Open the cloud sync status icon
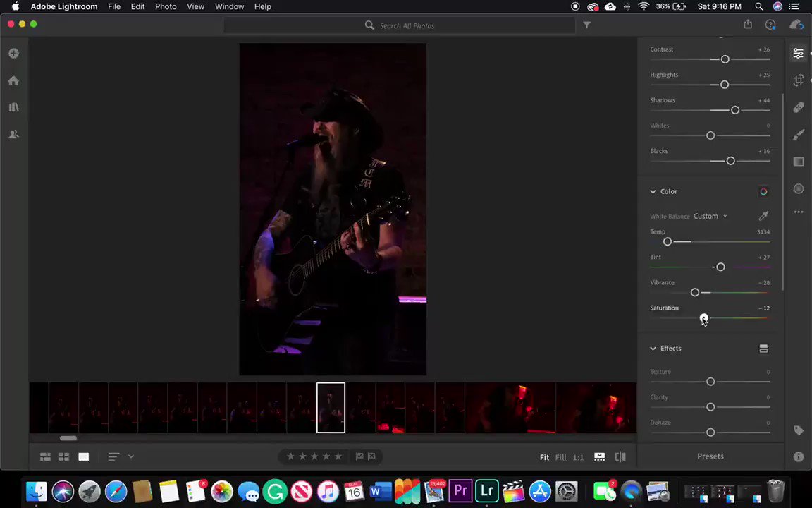The width and height of the screenshot is (812, 508). pos(796,25)
